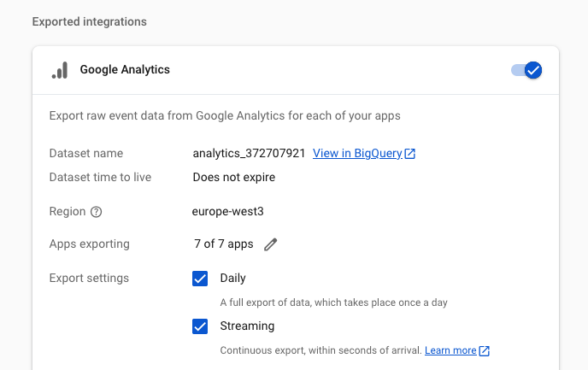Click the Export raw event data description
588x370 pixels.
(225, 116)
